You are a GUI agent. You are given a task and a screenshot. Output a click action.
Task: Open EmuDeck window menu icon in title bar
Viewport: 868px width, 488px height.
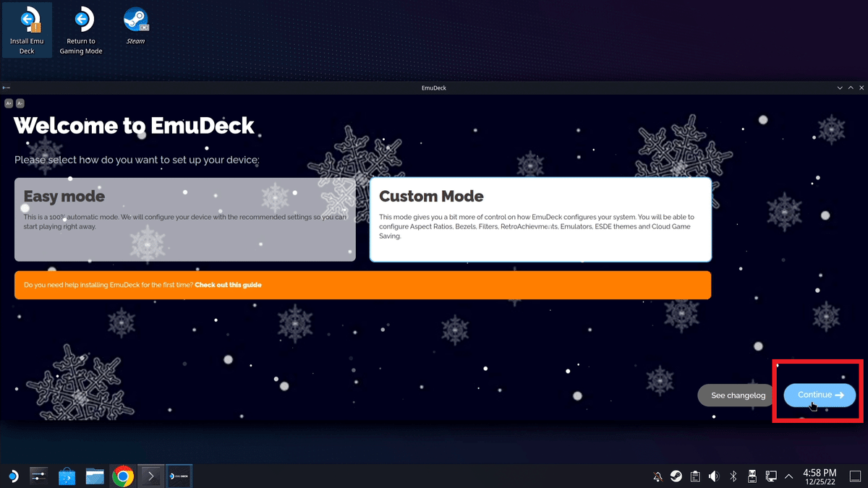[6, 87]
